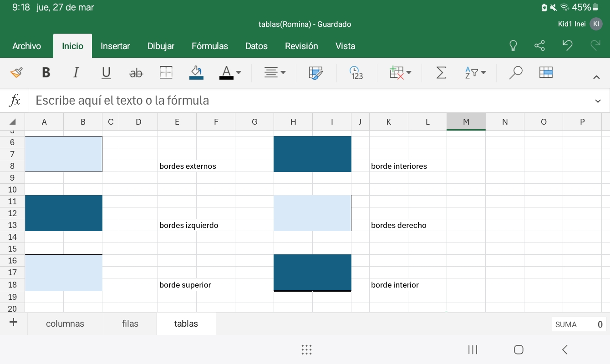
Task: Expand the formula bar chevron
Action: point(598,101)
